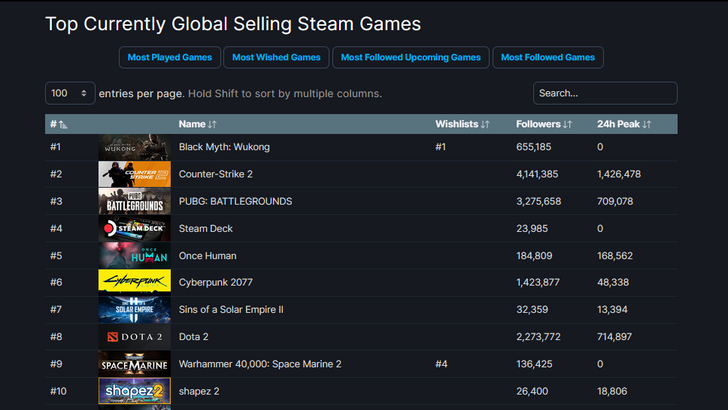Screen dimensions: 728x410
Task: Sort by the Followers column header
Action: tap(544, 124)
